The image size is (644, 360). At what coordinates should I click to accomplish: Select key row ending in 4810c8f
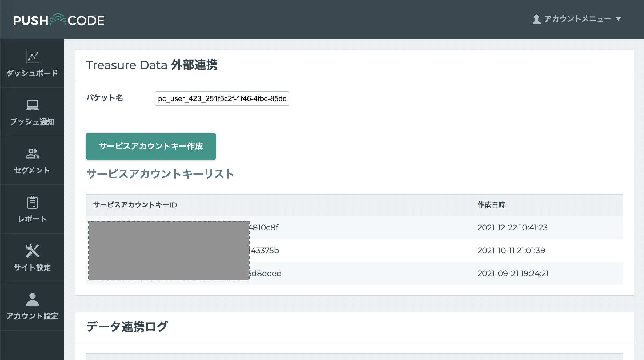click(264, 228)
